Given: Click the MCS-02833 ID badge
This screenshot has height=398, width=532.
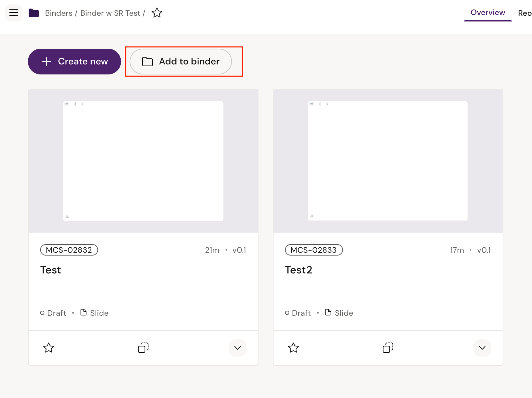Looking at the screenshot, I should click(314, 250).
